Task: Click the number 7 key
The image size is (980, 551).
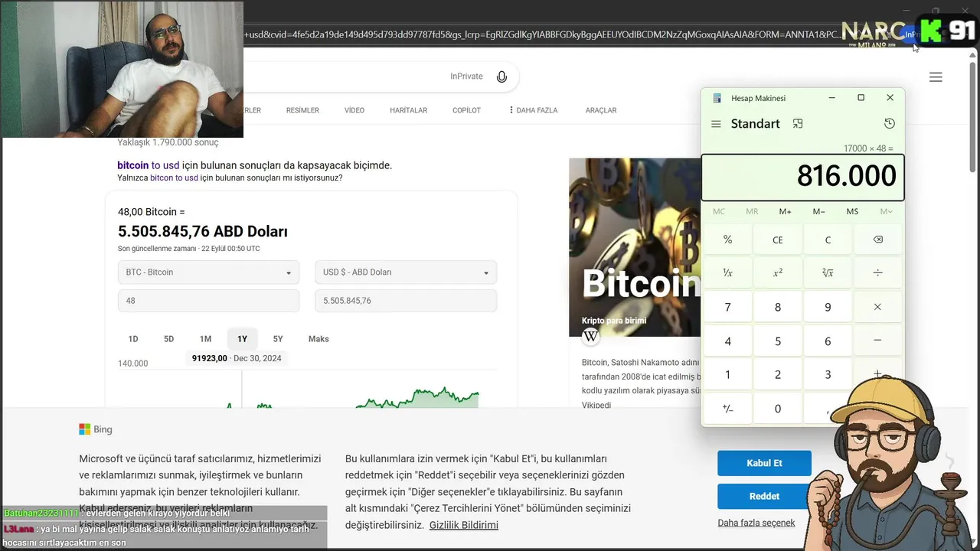Action: [x=727, y=307]
